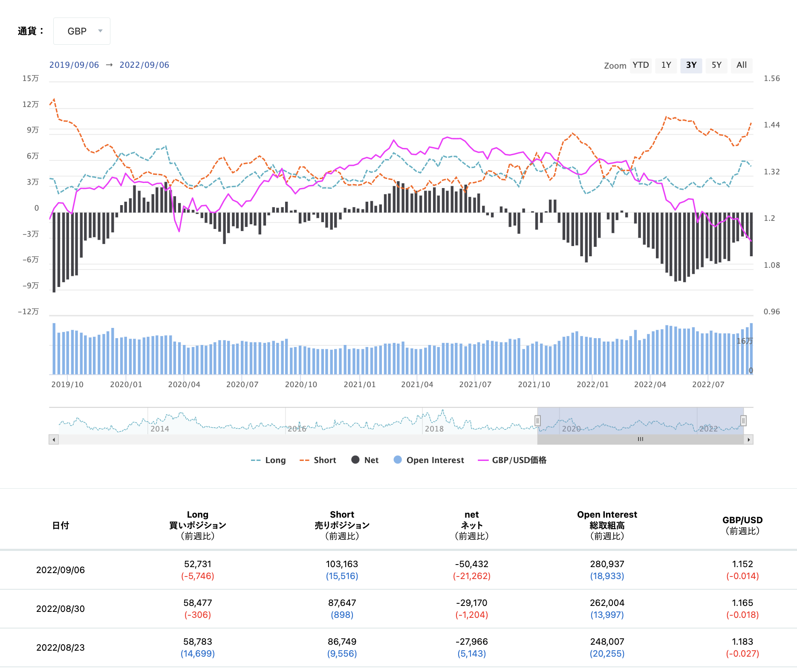Click the Long value 58,477
This screenshot has width=797, height=672.
(198, 603)
